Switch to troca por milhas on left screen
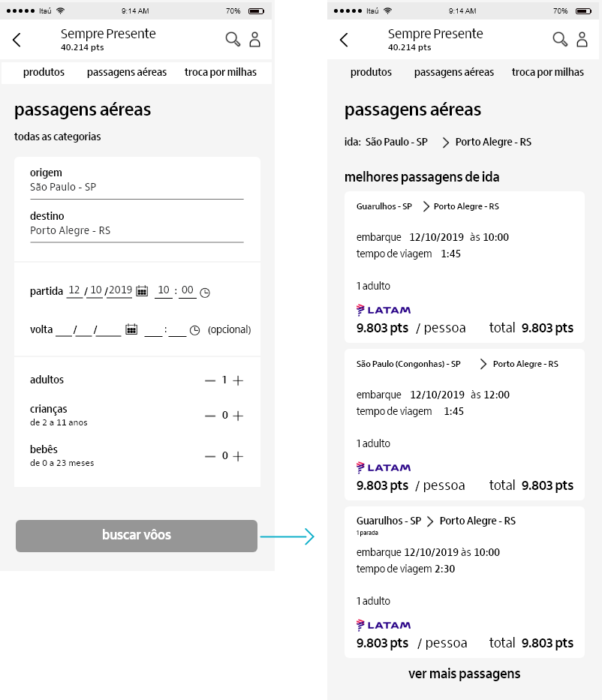 pyautogui.click(x=221, y=73)
